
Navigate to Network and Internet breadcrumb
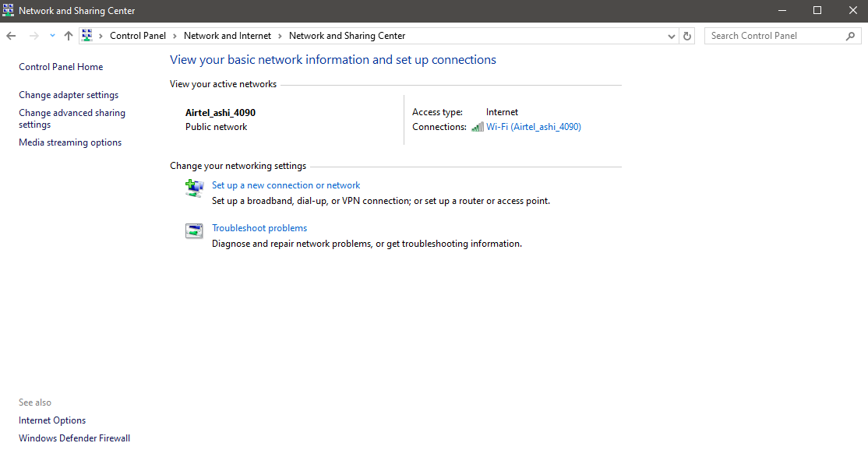228,36
